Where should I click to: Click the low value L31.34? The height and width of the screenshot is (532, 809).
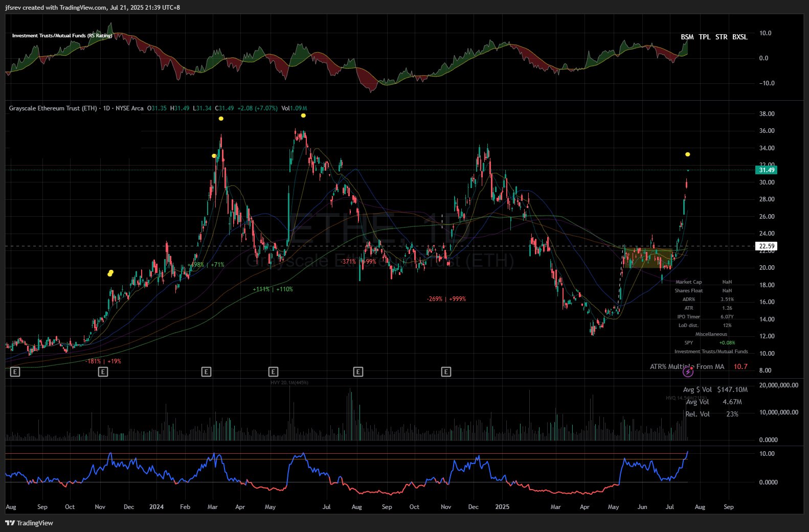tap(202, 108)
